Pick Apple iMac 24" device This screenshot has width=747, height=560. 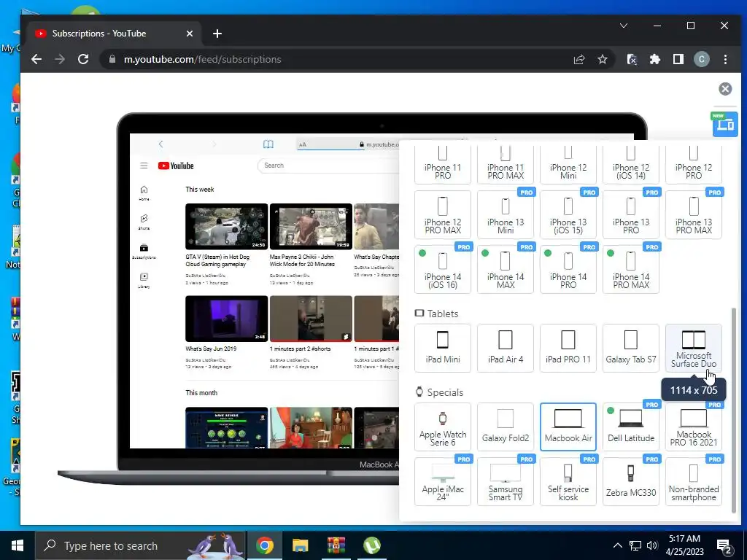(443, 481)
